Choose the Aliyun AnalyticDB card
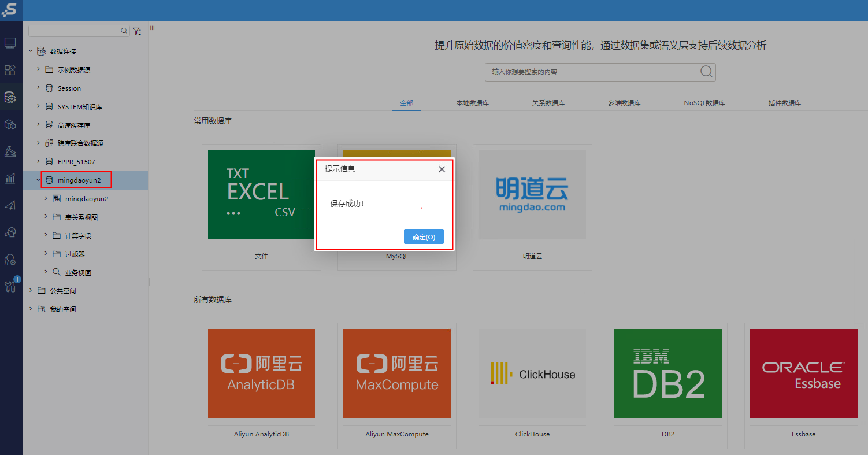Image resolution: width=868 pixels, height=455 pixels. (261, 386)
